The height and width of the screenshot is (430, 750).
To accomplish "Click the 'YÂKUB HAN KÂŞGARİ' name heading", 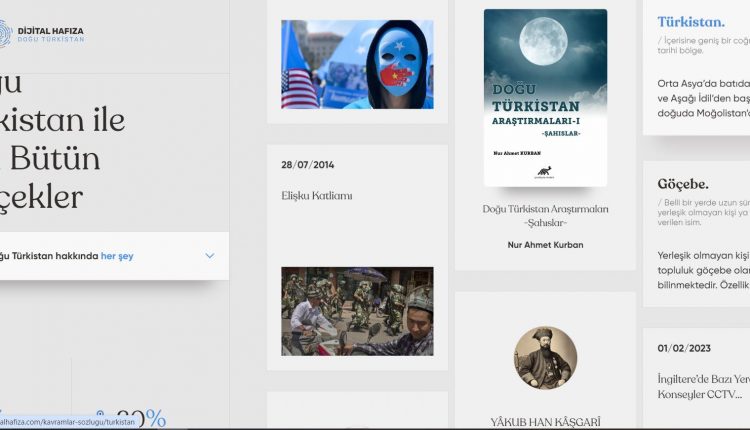I will 545,422.
